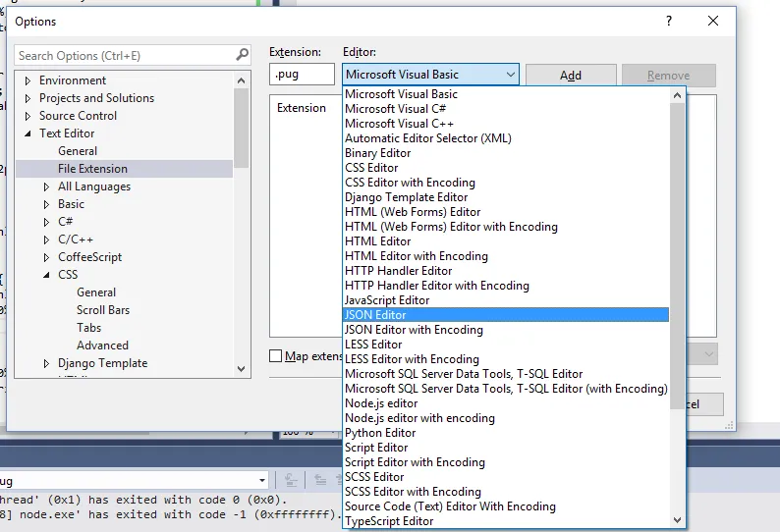Choose Node.js editor

click(x=506, y=403)
